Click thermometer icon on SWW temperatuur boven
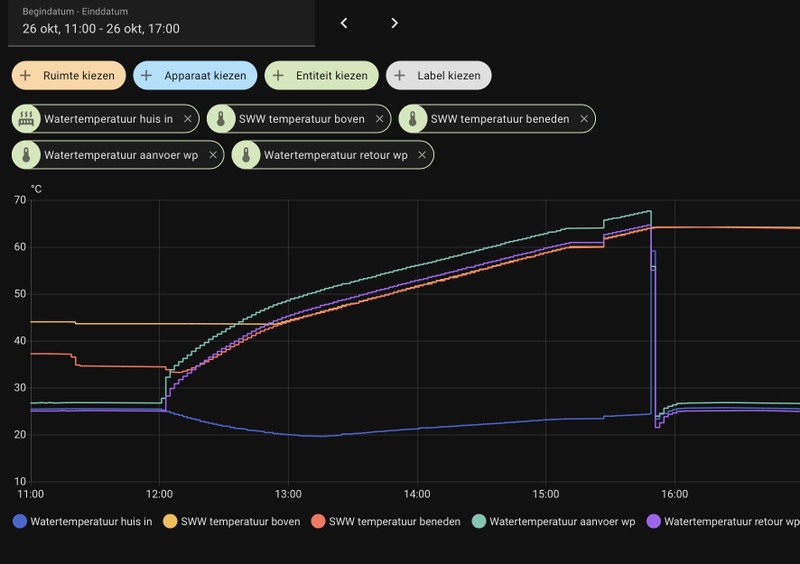Image resolution: width=800 pixels, height=564 pixels. [x=221, y=119]
